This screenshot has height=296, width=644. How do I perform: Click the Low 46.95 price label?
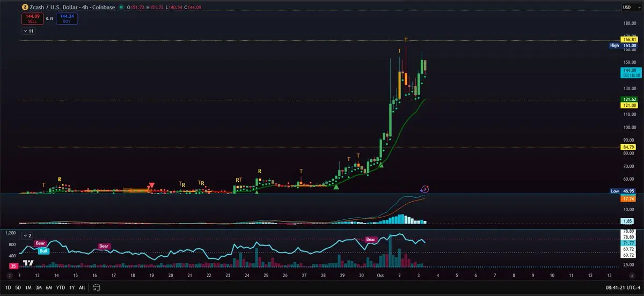click(x=623, y=191)
